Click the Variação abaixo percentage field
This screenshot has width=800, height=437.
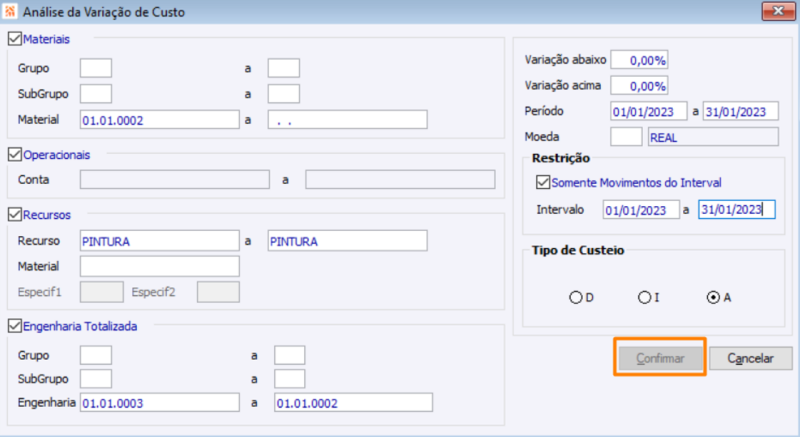tap(639, 60)
